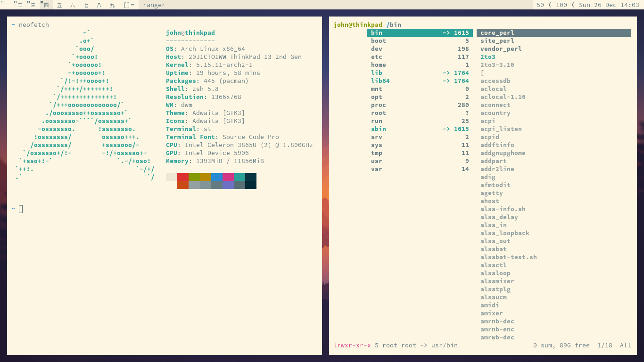The image size is (644, 362).
Task: Click site_perl in the ranger preview column
Action: (x=497, y=41)
